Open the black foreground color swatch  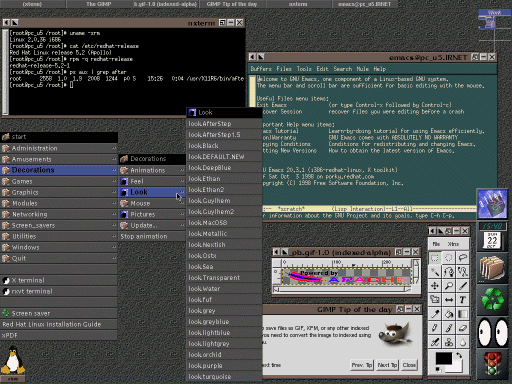444,359
